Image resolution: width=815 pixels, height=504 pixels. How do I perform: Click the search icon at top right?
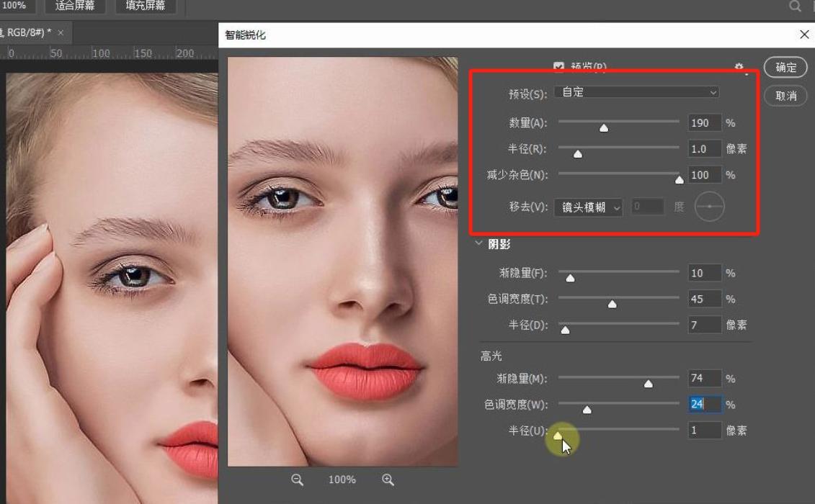pos(795,6)
